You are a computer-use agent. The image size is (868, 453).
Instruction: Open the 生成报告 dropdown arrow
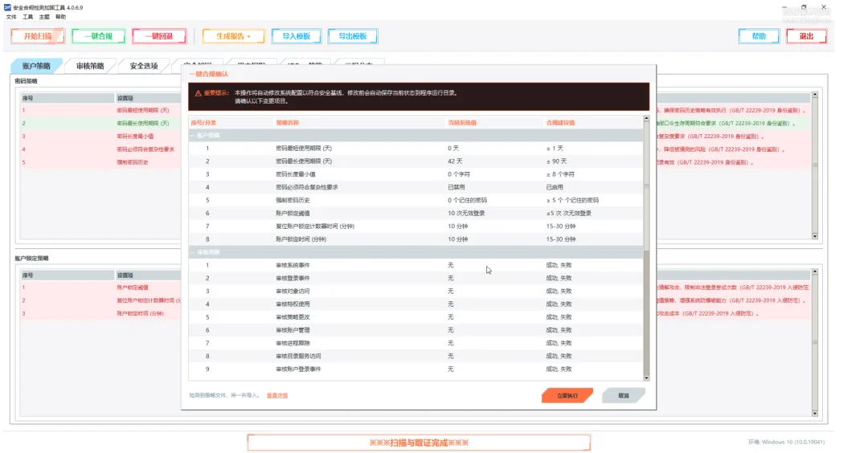[x=249, y=36]
